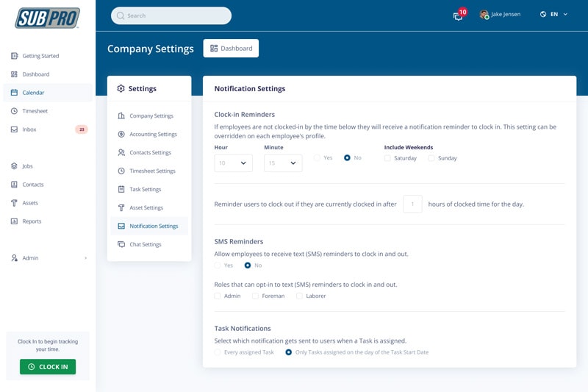Check the Foreman role checkbox
Image resolution: width=588 pixels, height=392 pixels.
(x=255, y=296)
